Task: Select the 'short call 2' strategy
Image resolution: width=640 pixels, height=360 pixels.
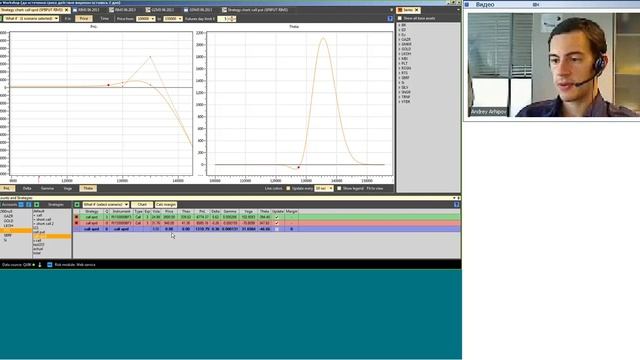Action: 44,224
